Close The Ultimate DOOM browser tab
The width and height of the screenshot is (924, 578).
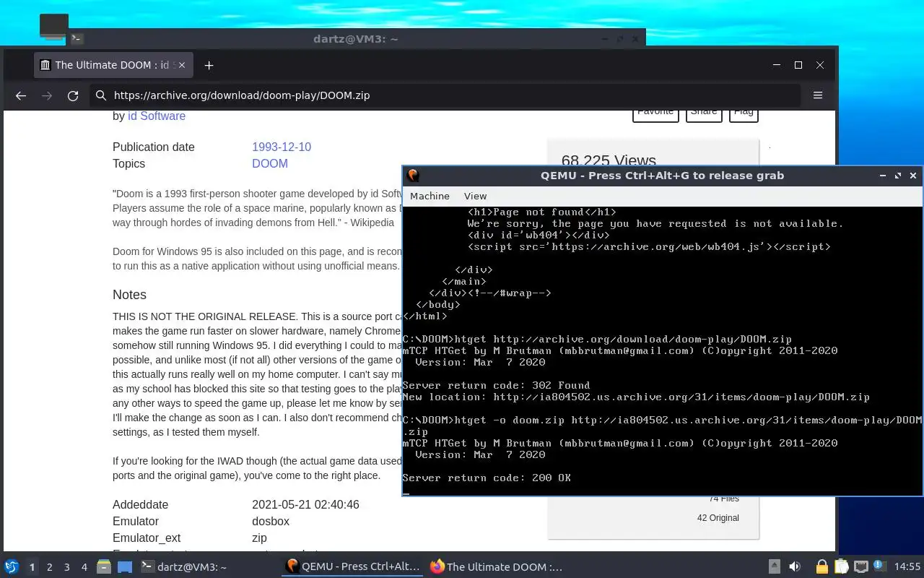[x=182, y=65]
